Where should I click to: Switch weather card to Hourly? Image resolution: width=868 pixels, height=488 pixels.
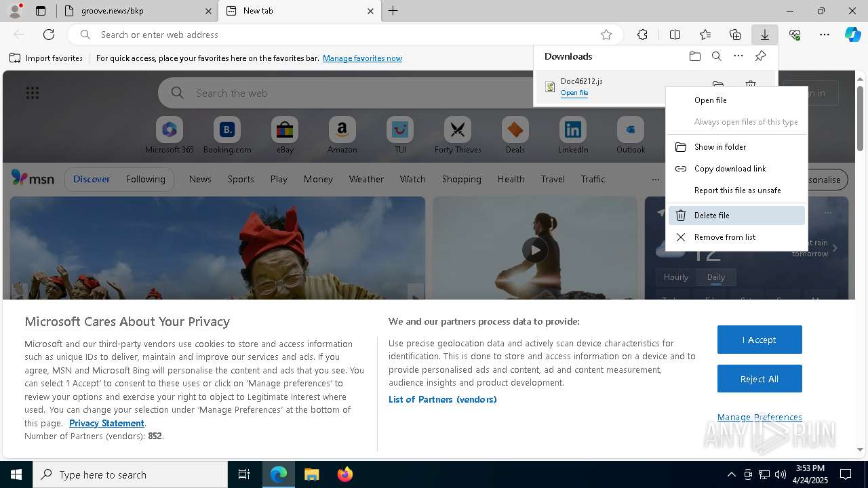tap(676, 277)
